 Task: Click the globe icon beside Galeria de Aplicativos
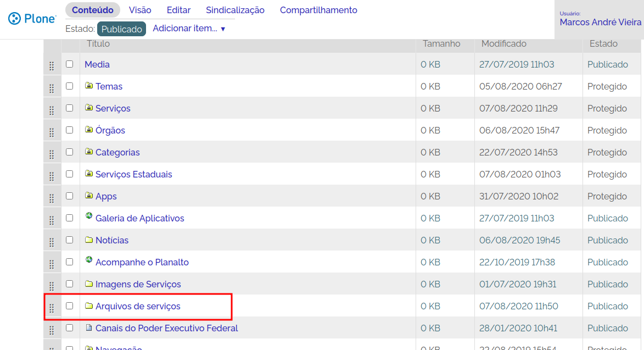click(89, 216)
